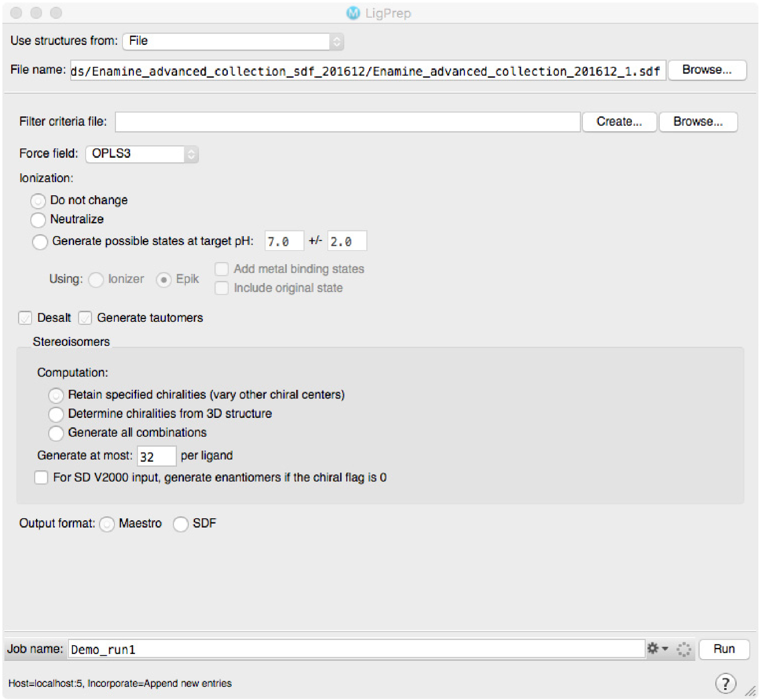Click into the Filter criteria file field

pos(347,122)
